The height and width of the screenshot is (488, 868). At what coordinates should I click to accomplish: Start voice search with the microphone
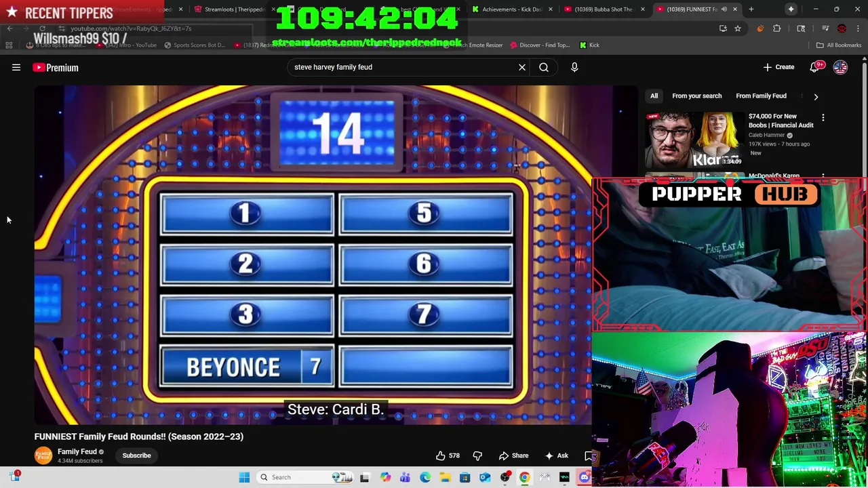click(x=574, y=67)
